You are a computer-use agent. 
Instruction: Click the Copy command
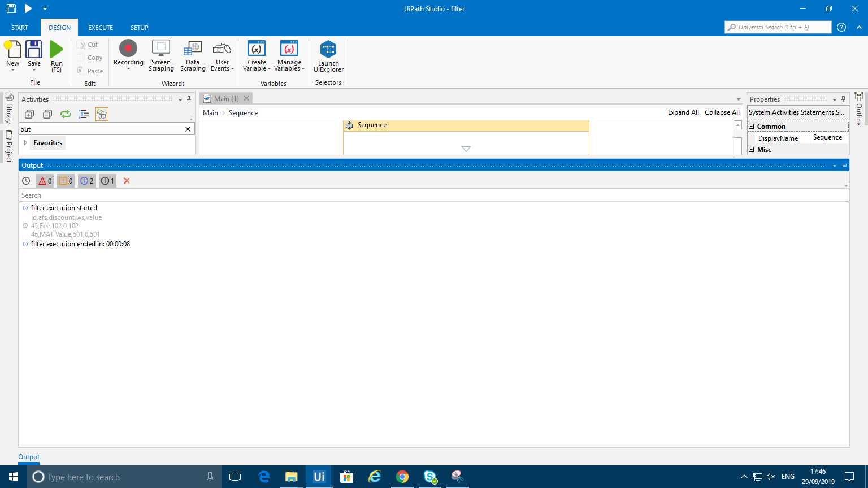pyautogui.click(x=90, y=58)
